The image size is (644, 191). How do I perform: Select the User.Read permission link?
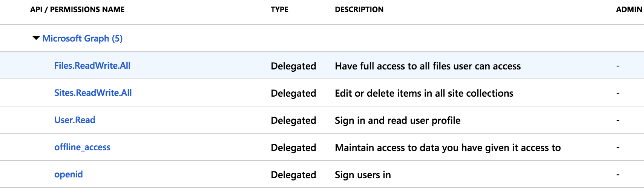pyautogui.click(x=75, y=120)
